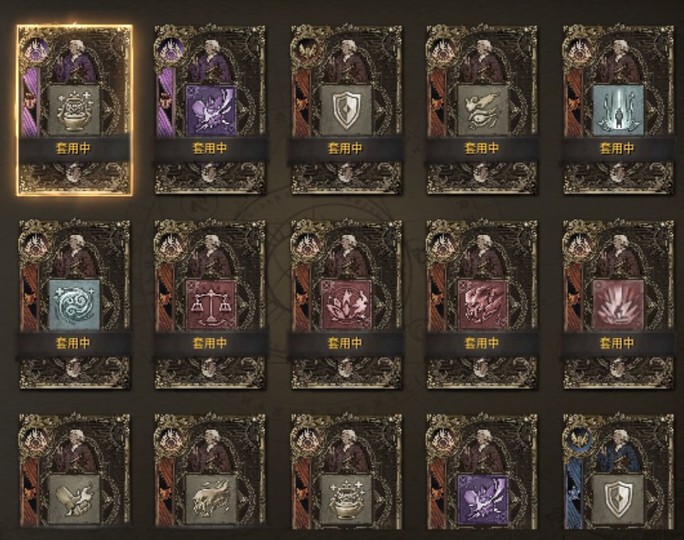
Task: Choose purple wing-slash icon on bottom-row card
Action: click(x=482, y=499)
